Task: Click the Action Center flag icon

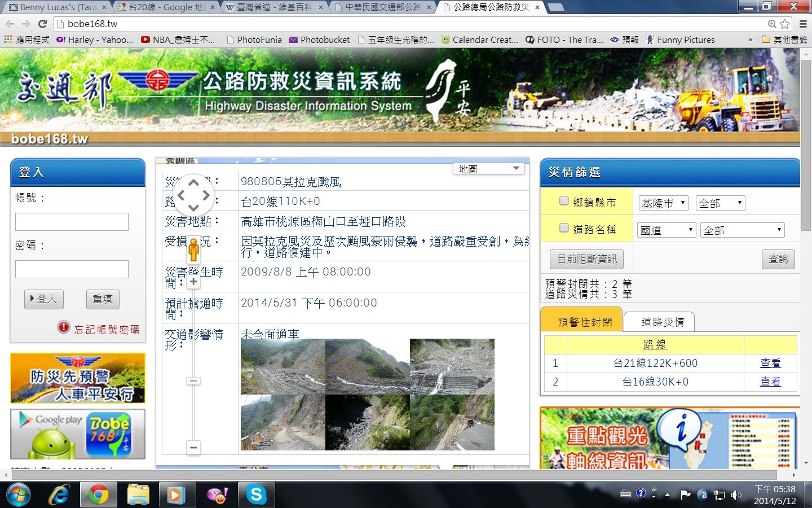Action: click(685, 495)
